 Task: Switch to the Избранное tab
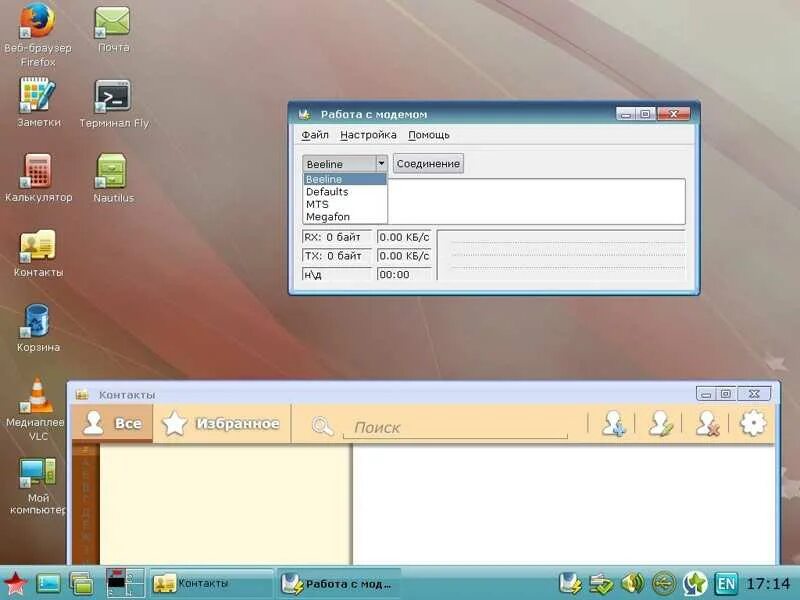point(222,423)
